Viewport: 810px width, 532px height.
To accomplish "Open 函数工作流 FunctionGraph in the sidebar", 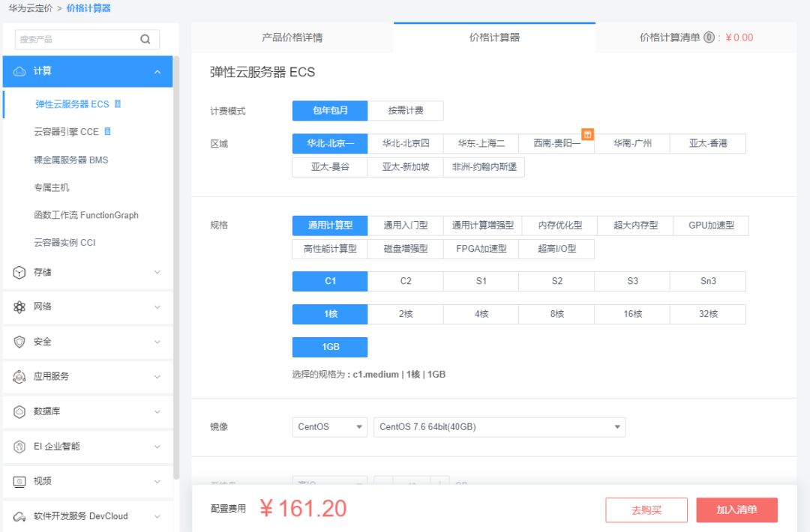I will coord(86,215).
